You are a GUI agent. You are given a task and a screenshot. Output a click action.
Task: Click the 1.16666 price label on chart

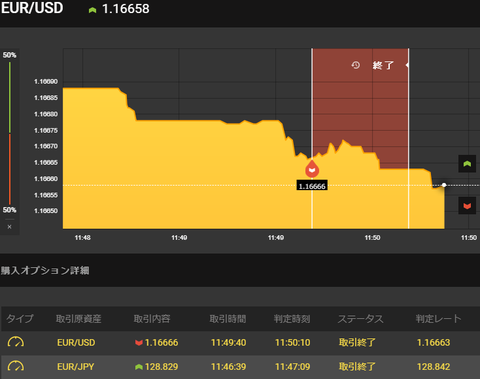(x=312, y=186)
